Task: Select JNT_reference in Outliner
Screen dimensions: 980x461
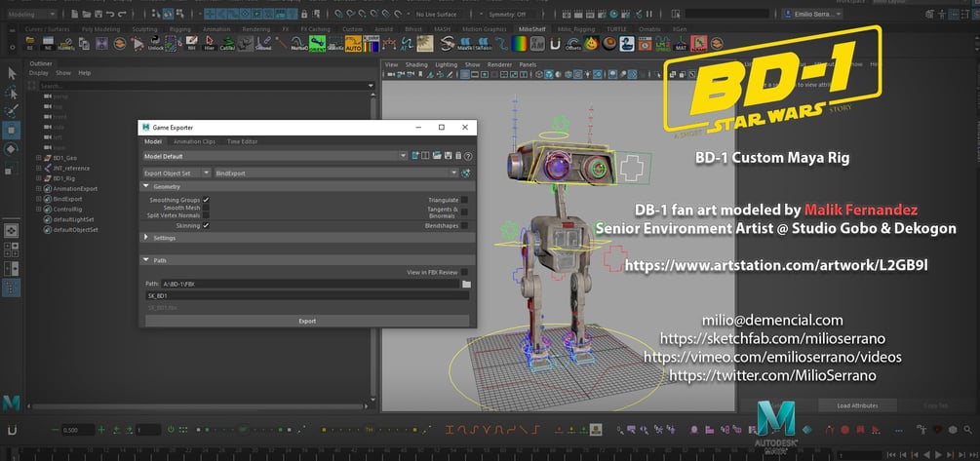Action: [x=70, y=168]
